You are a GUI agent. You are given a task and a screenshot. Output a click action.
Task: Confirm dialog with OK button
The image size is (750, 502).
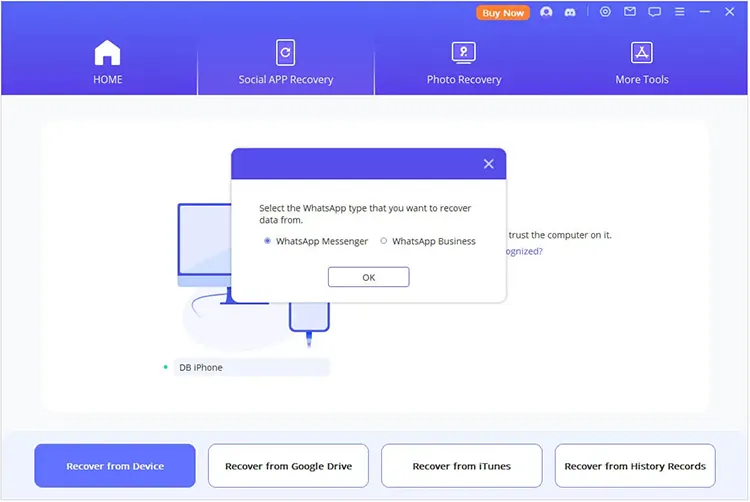tap(368, 277)
